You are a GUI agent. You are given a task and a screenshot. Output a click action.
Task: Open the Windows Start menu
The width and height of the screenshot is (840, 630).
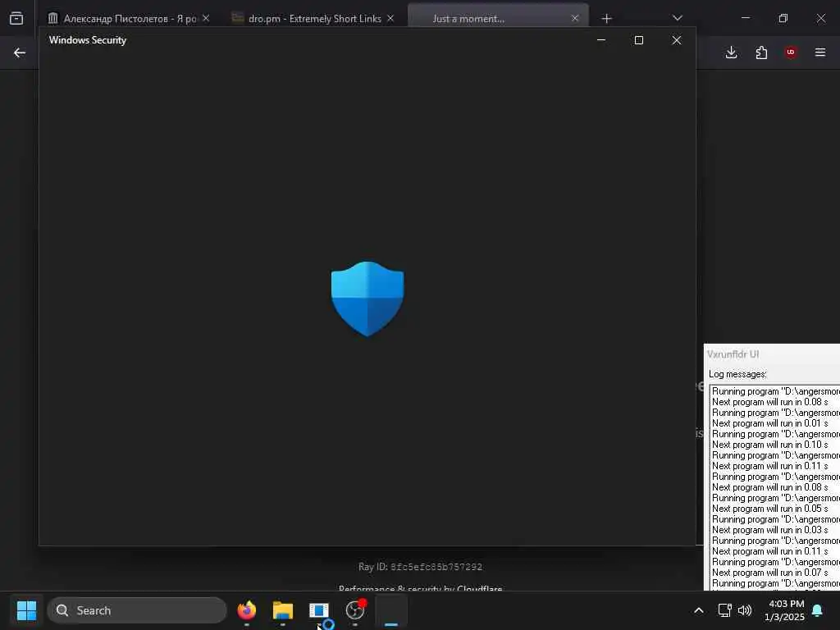26,610
